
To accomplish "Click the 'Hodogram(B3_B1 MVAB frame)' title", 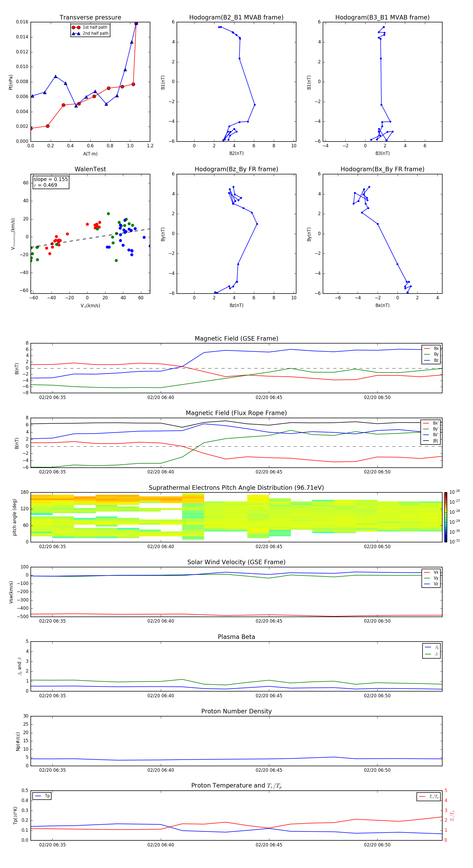I will pos(382,18).
